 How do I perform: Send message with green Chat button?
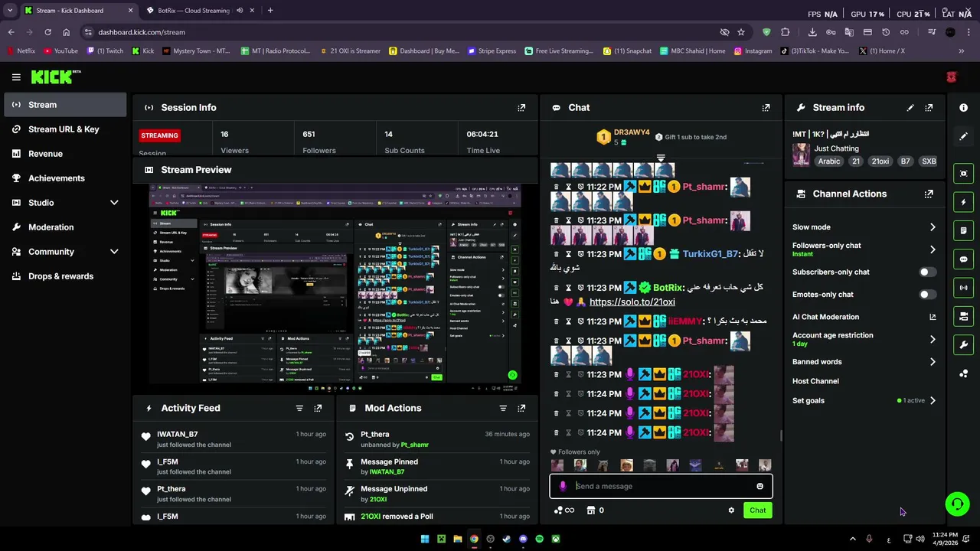pyautogui.click(x=757, y=510)
